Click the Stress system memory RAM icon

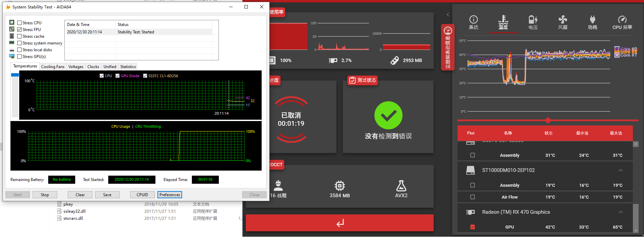(12, 43)
